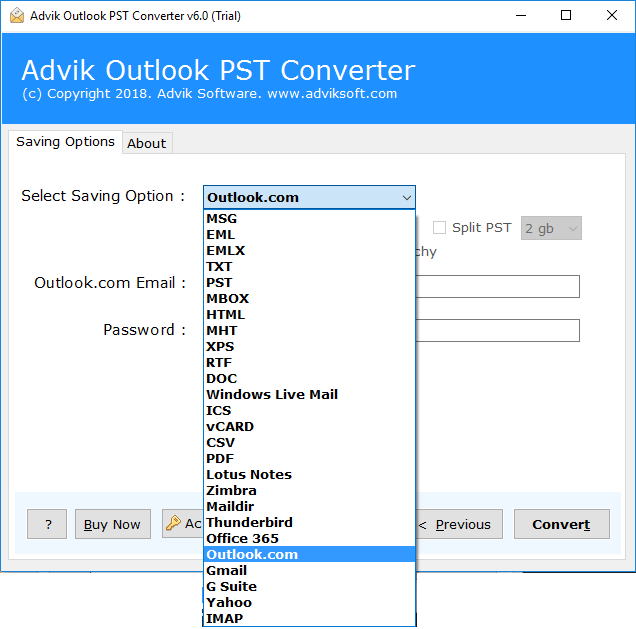Viewport: 636px width, 629px height.
Task: Go back with the Previous button
Action: pyautogui.click(x=459, y=524)
